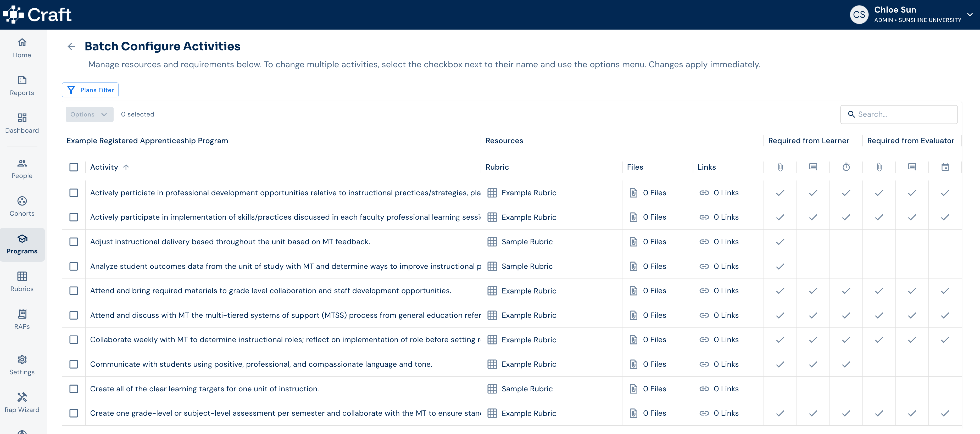
Task: Toggle evaluator calendar checkmark for 'Collaborate weekly with MT'
Action: coord(945,340)
